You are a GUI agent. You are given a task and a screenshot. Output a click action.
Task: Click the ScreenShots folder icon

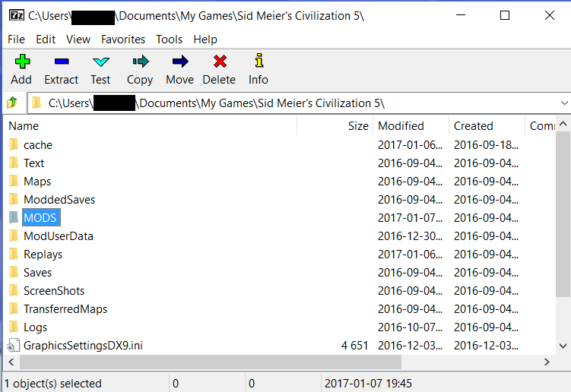coord(14,290)
